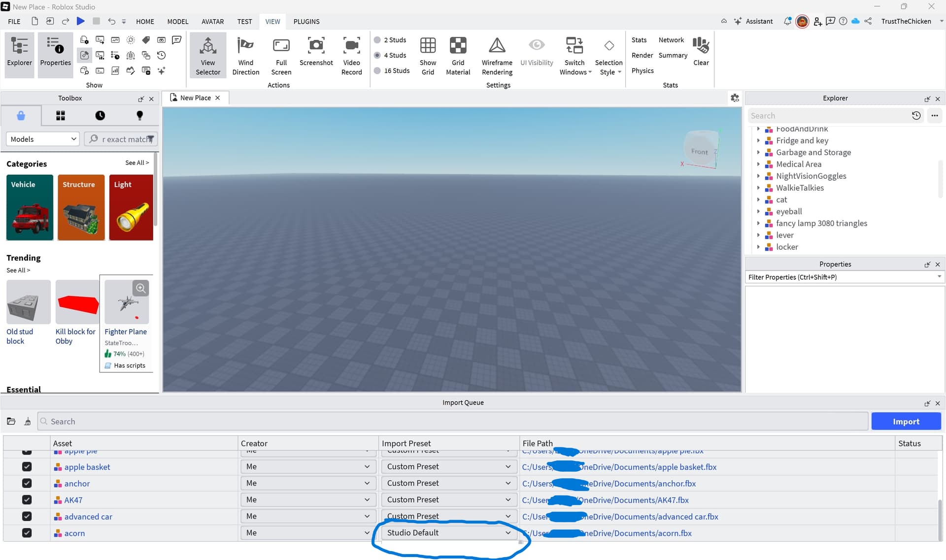The image size is (946, 560).
Task: Click the Clear stats icon
Action: (701, 51)
